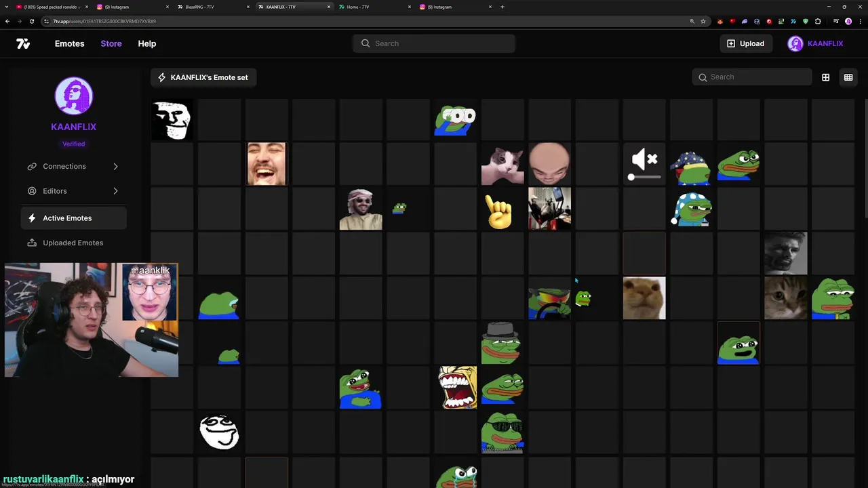Click the browser address bar URL
Image resolution: width=868 pixels, height=488 pixels.
click(x=104, y=21)
